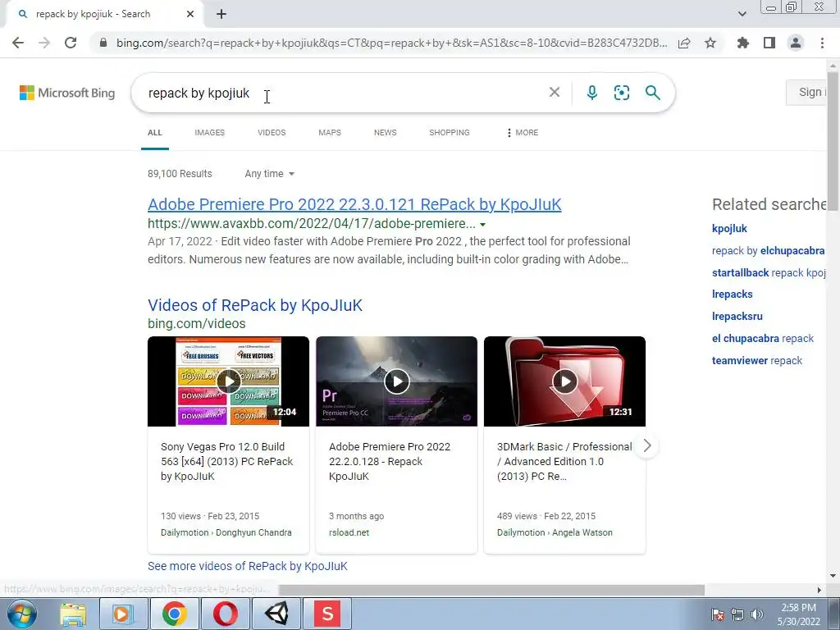Image resolution: width=840 pixels, height=630 pixels.
Task: Click the lock icon in address bar
Action: [x=103, y=43]
